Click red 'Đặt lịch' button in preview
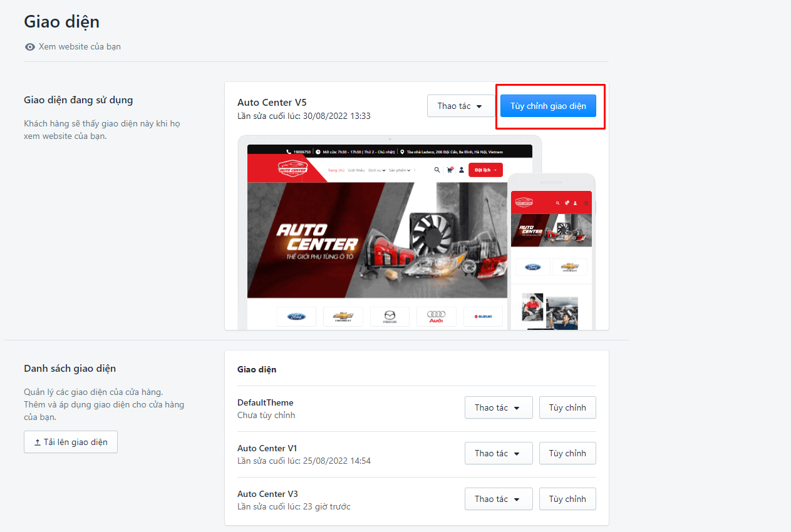The width and height of the screenshot is (791, 532). [x=485, y=170]
